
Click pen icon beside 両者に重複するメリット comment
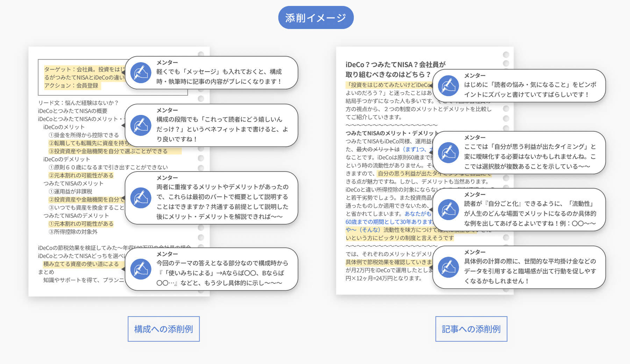pos(141,198)
